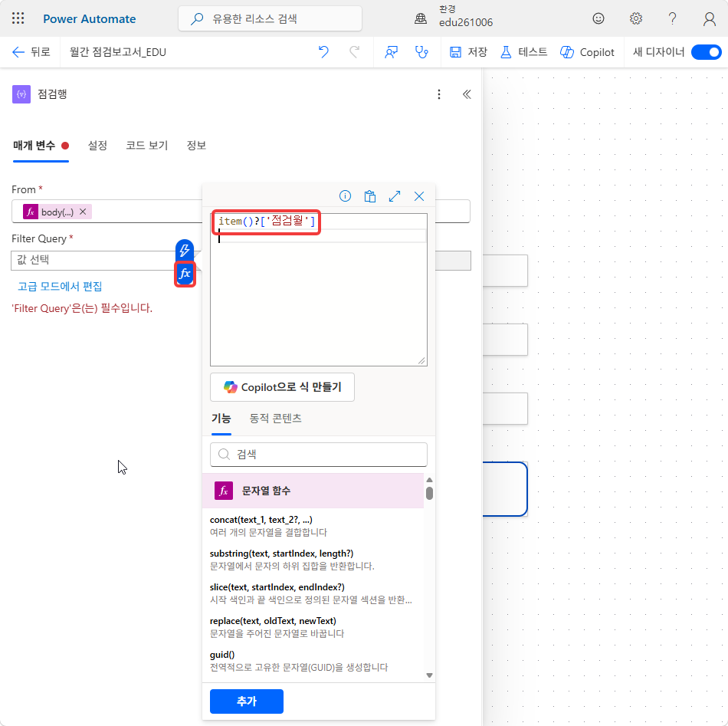728x726 pixels.
Task: Click the flow name 월간 점검보고서_EDU
Action: [117, 52]
